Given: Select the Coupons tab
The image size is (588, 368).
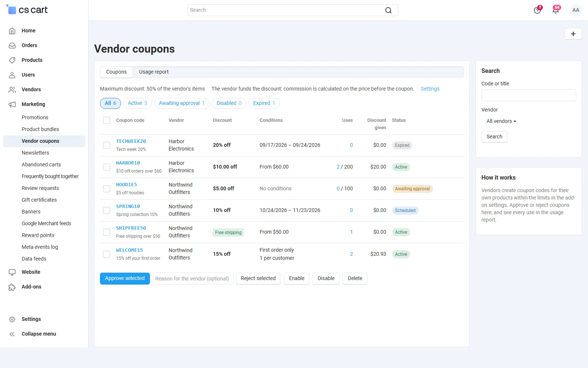Looking at the screenshot, I should (116, 72).
